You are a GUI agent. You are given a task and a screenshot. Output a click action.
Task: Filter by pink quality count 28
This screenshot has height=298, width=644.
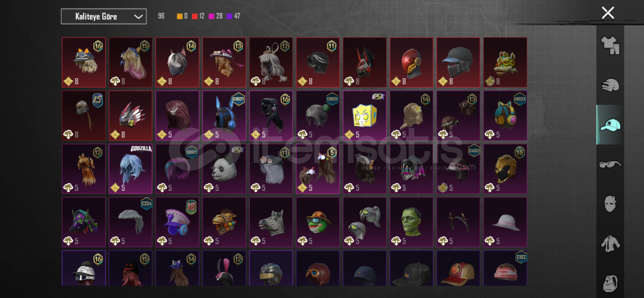coord(215,16)
